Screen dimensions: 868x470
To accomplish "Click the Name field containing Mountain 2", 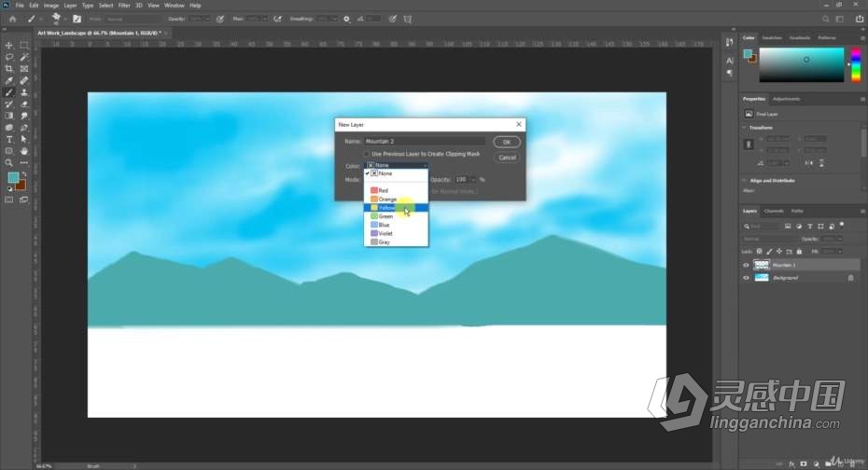I will coord(425,141).
